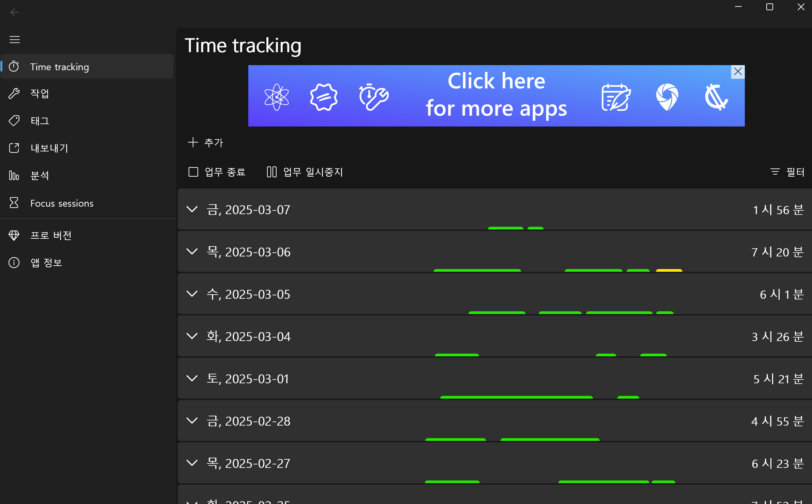Click the camera shutter icon in banner
This screenshot has height=504, width=812.
(x=667, y=97)
